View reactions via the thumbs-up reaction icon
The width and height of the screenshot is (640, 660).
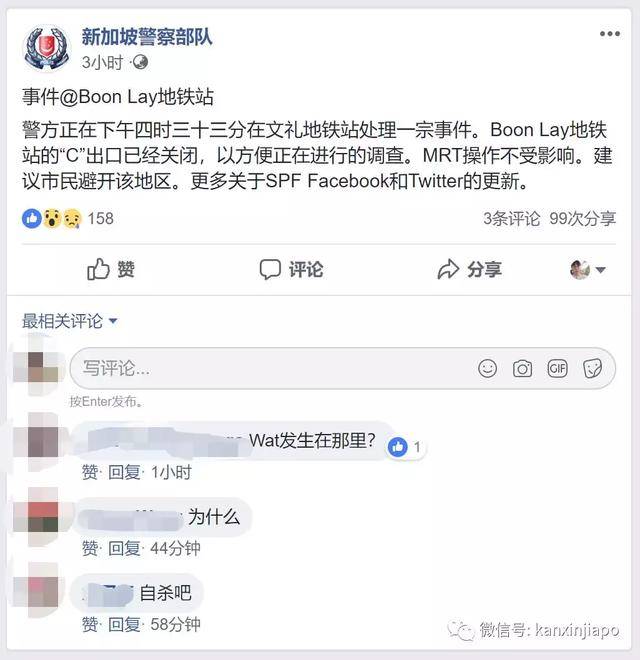click(x=32, y=218)
